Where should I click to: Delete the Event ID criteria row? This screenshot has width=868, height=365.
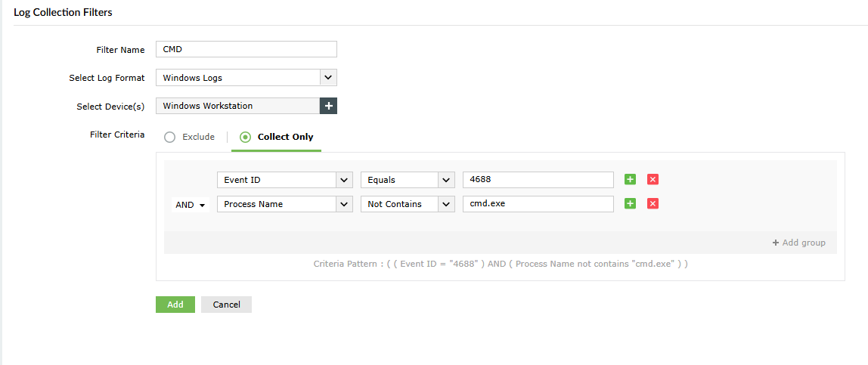click(x=653, y=180)
